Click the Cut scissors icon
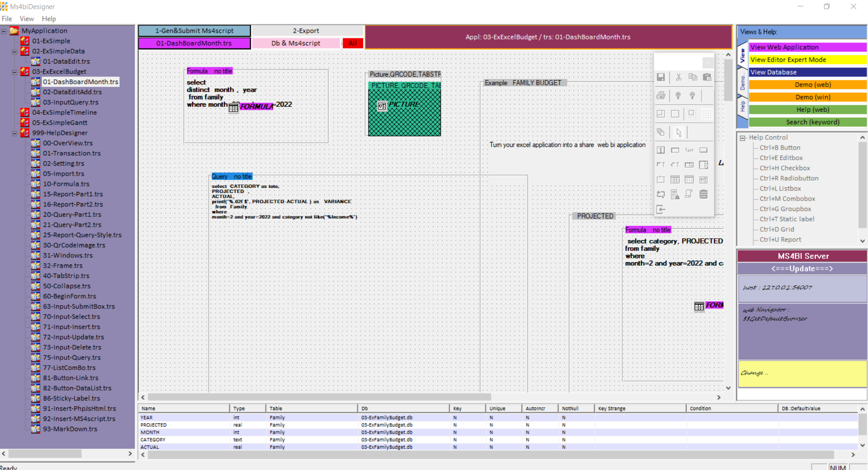868x470 pixels. [679, 77]
